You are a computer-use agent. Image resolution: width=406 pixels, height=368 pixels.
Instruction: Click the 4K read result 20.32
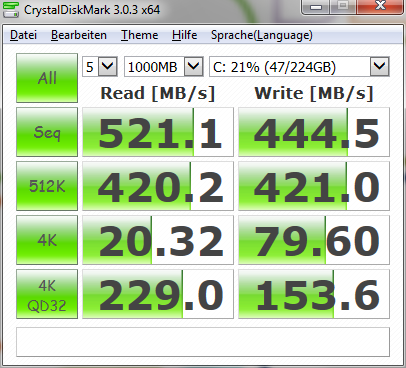click(158, 240)
